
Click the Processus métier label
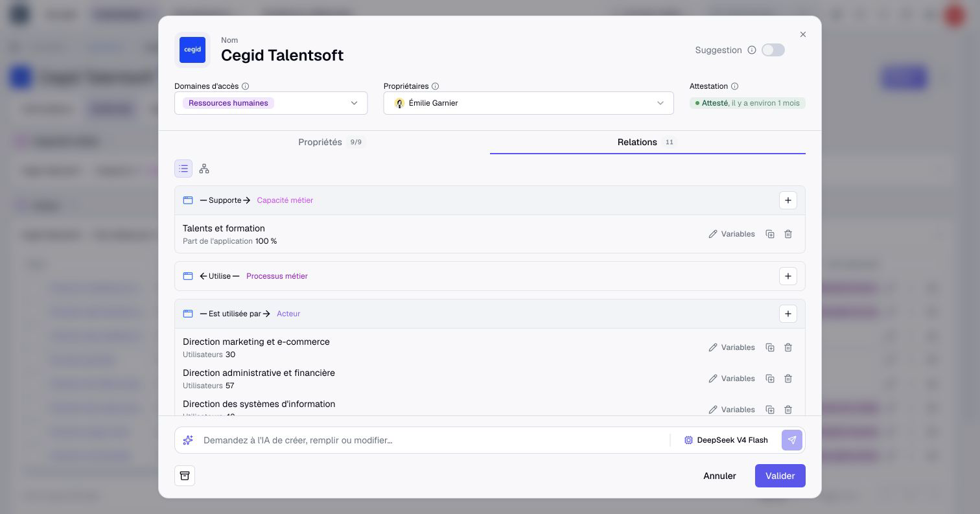coord(277,276)
